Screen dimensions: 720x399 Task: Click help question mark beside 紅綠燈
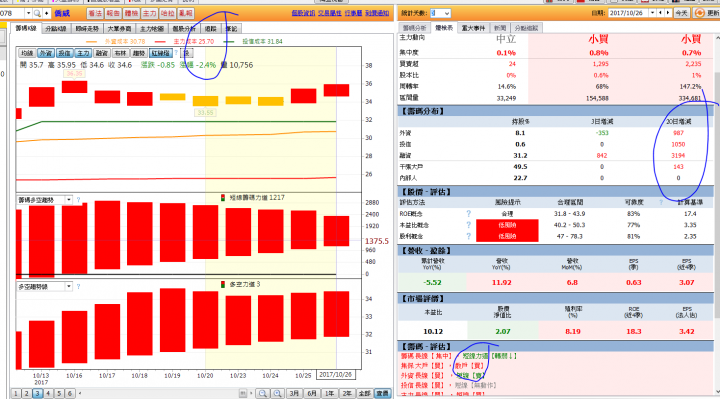coord(176,53)
